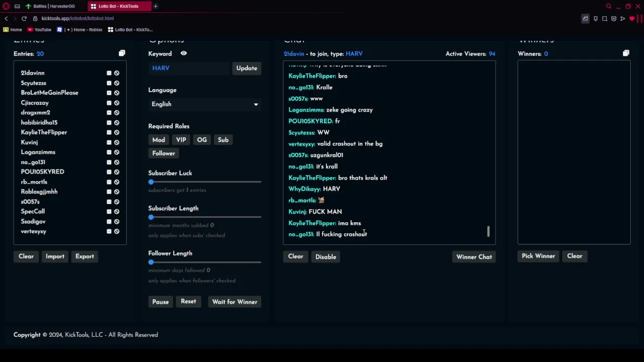Import entries from file
Viewport: 644px width, 362px height.
click(55, 256)
